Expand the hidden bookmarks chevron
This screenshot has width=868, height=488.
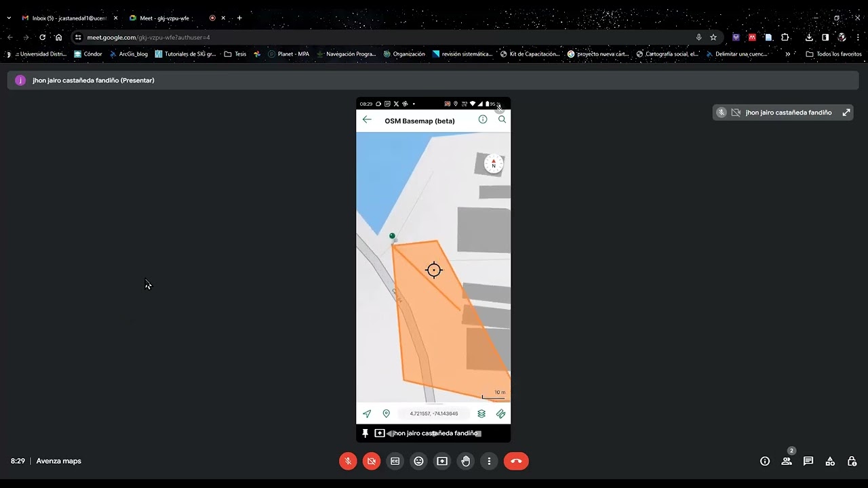[x=787, y=54]
